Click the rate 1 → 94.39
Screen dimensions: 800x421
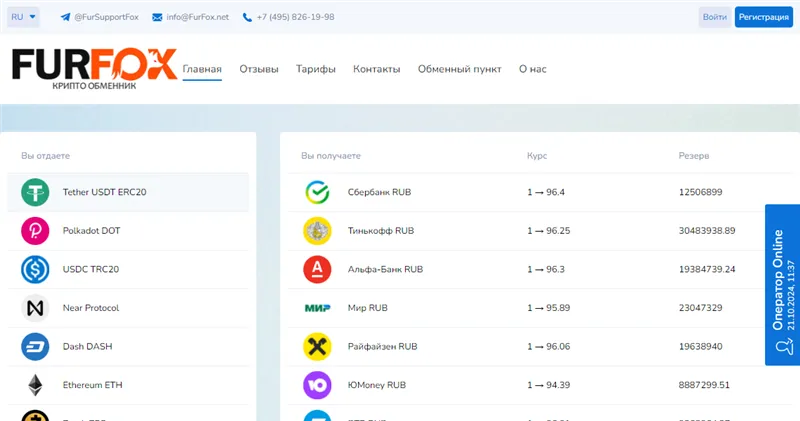click(548, 385)
